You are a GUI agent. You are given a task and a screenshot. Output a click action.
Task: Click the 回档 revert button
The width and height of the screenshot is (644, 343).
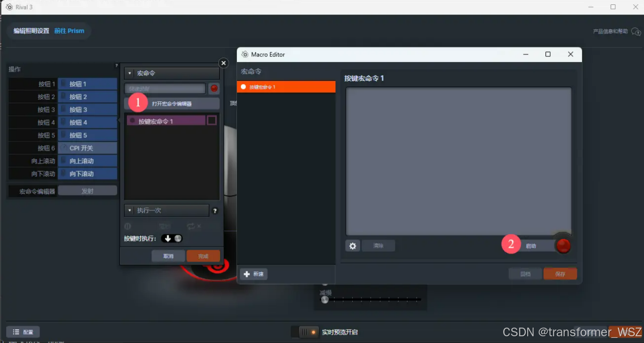pos(525,274)
